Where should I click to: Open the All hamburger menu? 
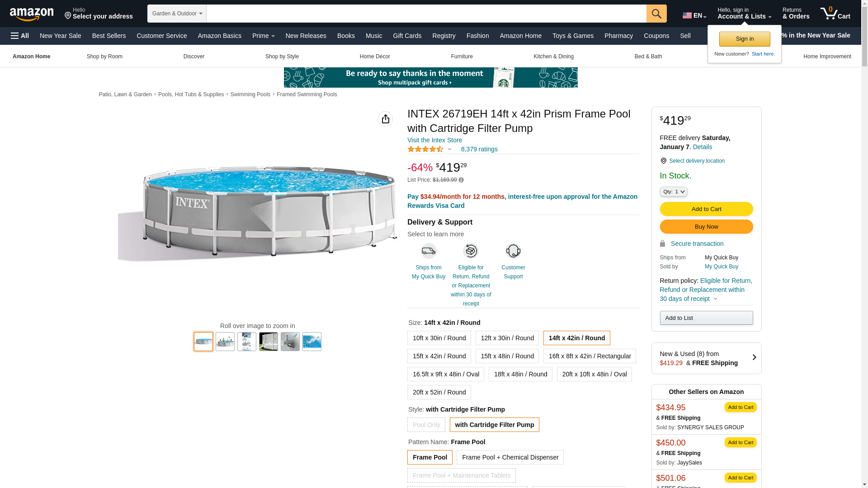tap(20, 36)
